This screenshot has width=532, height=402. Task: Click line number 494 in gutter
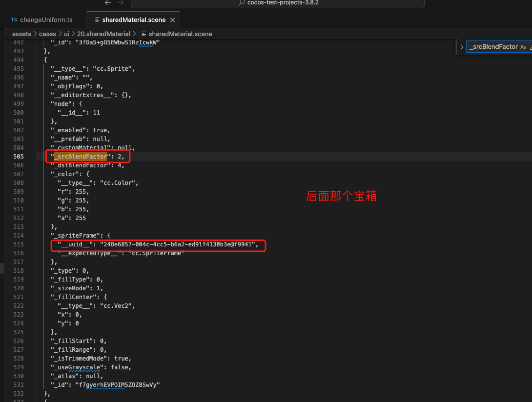coord(19,60)
